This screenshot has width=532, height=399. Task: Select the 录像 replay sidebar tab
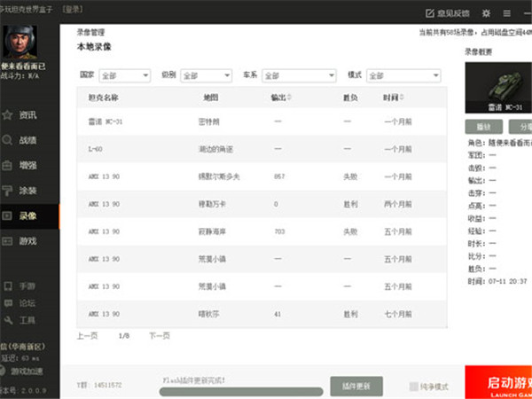pyautogui.click(x=28, y=215)
